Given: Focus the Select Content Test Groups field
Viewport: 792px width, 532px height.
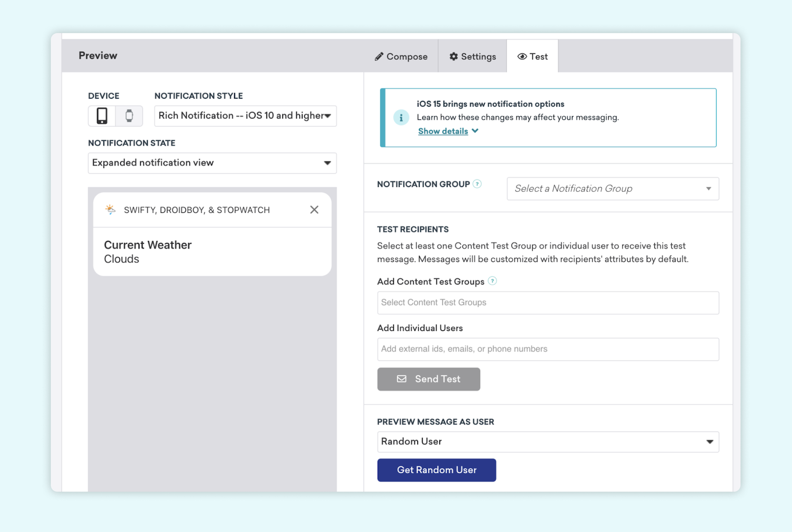Looking at the screenshot, I should click(x=548, y=303).
